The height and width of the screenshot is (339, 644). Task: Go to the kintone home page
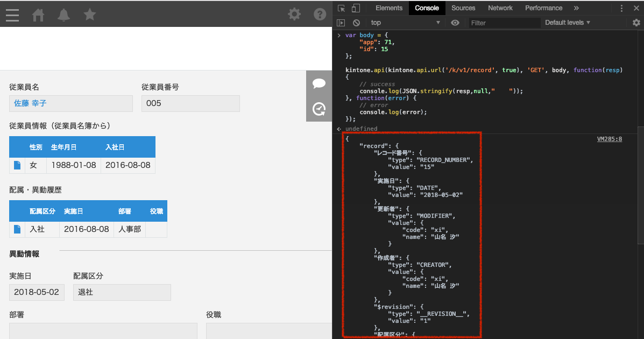pos(38,15)
